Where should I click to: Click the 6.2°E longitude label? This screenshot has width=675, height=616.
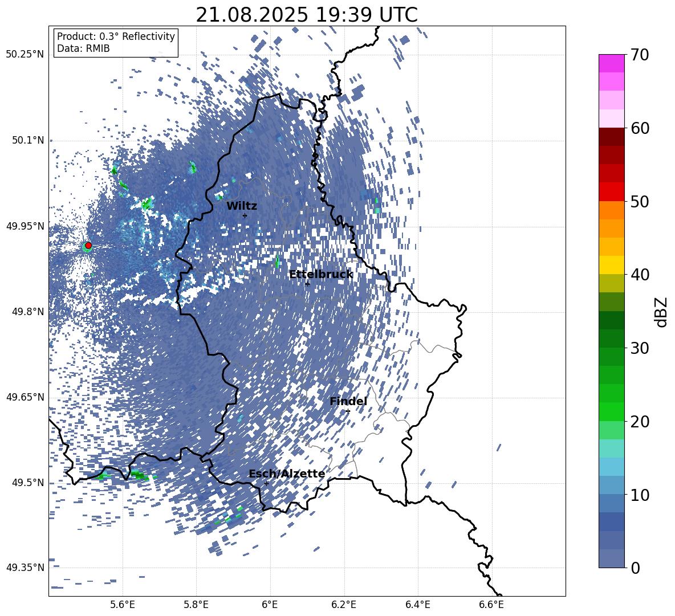click(x=344, y=605)
